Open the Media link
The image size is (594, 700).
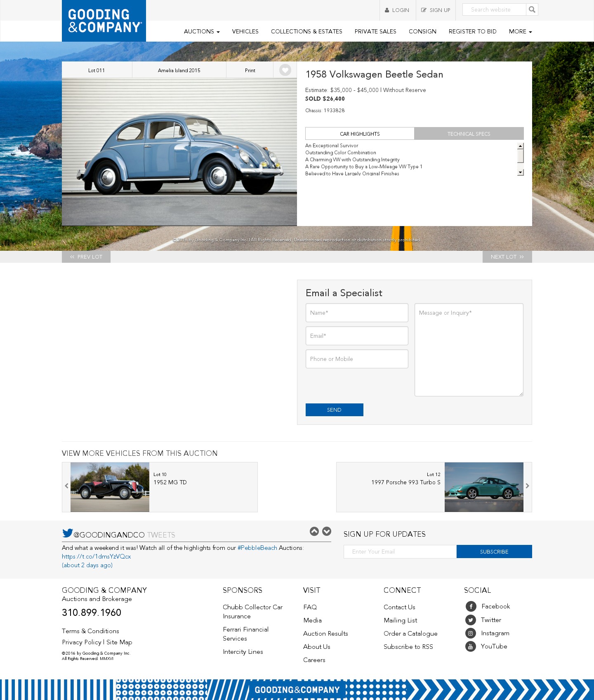312,620
